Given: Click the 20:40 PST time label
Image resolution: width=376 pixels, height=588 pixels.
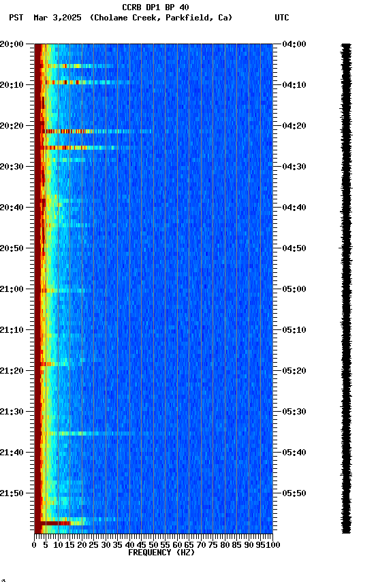Looking at the screenshot, I should [x=12, y=208].
